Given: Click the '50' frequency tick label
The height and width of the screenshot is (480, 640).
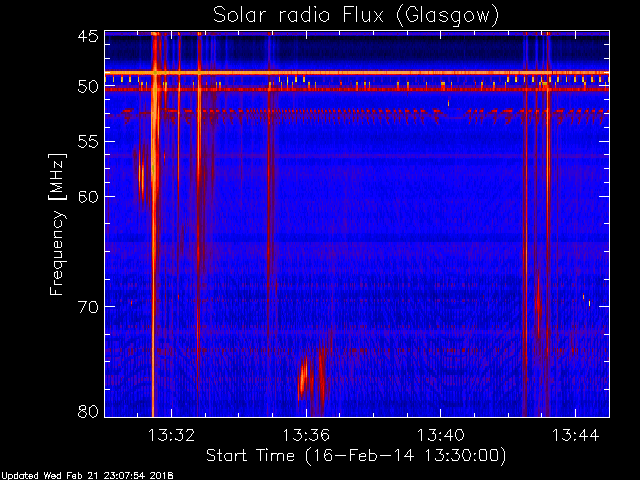Looking at the screenshot, I should [x=88, y=86].
